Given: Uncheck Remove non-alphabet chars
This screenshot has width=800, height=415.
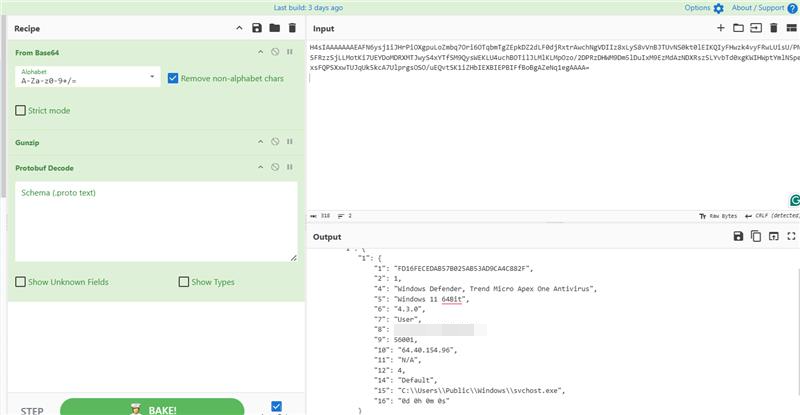Looking at the screenshot, I should [173, 77].
